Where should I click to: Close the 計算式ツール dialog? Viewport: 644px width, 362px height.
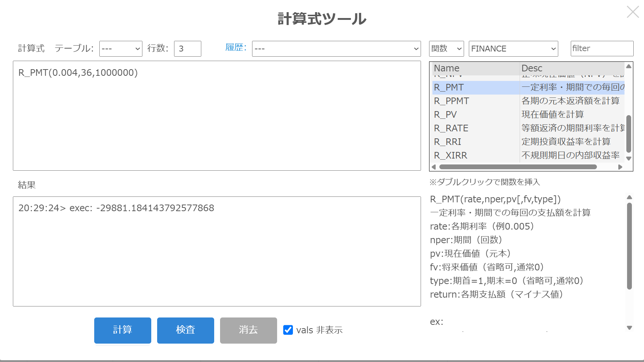point(633,12)
